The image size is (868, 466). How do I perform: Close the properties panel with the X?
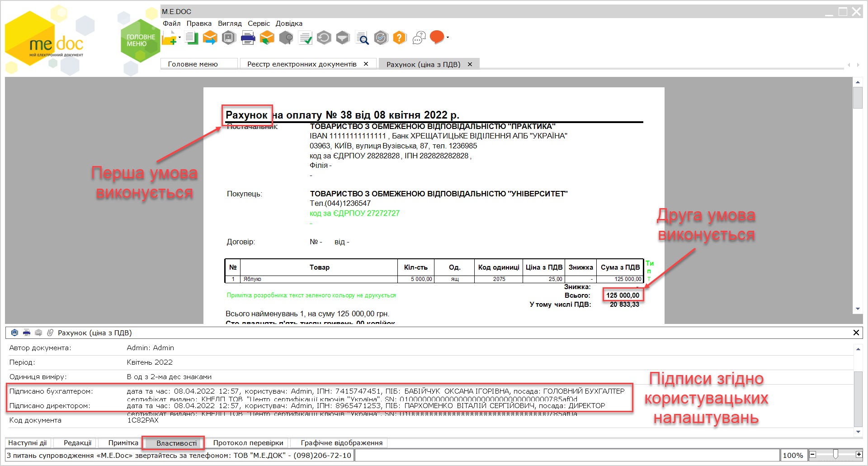pos(856,333)
